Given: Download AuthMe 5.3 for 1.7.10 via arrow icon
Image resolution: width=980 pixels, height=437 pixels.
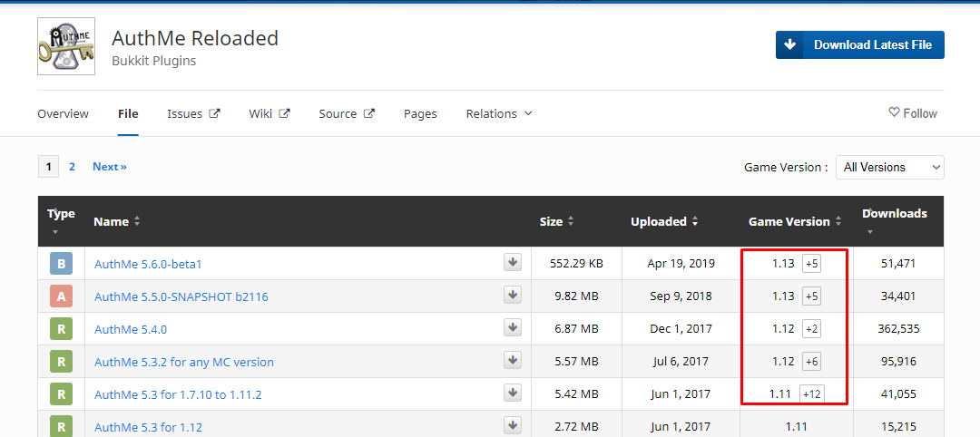Looking at the screenshot, I should [x=513, y=393].
